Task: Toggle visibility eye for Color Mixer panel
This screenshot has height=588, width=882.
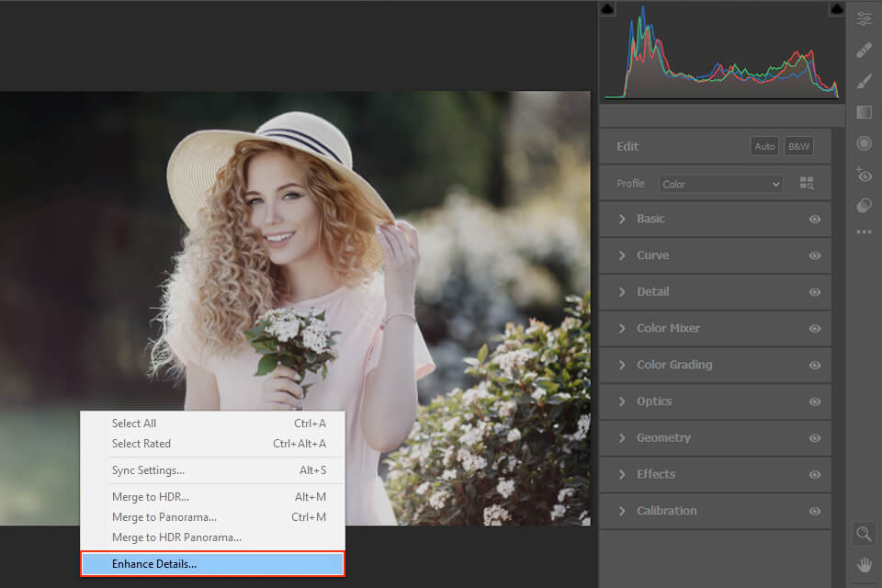Action: click(x=814, y=329)
